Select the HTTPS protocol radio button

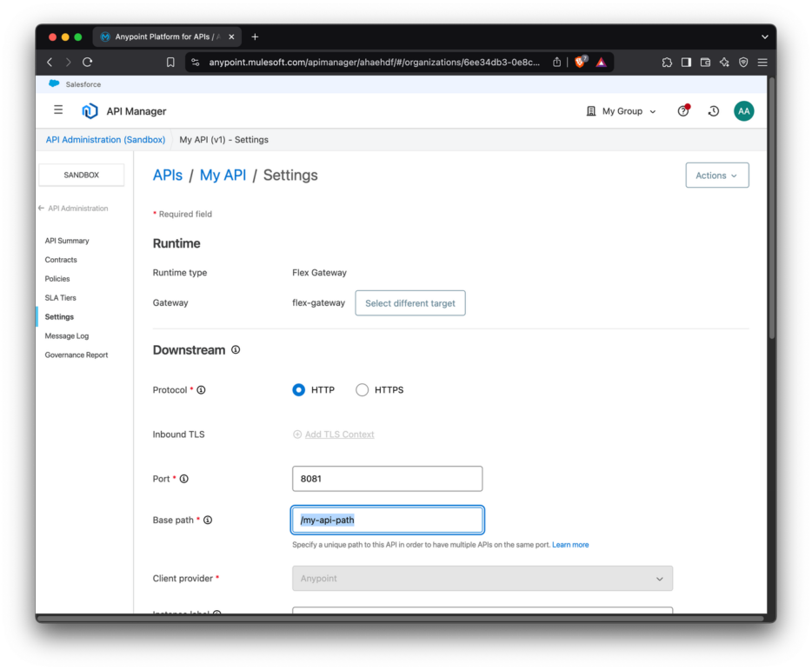[362, 390]
